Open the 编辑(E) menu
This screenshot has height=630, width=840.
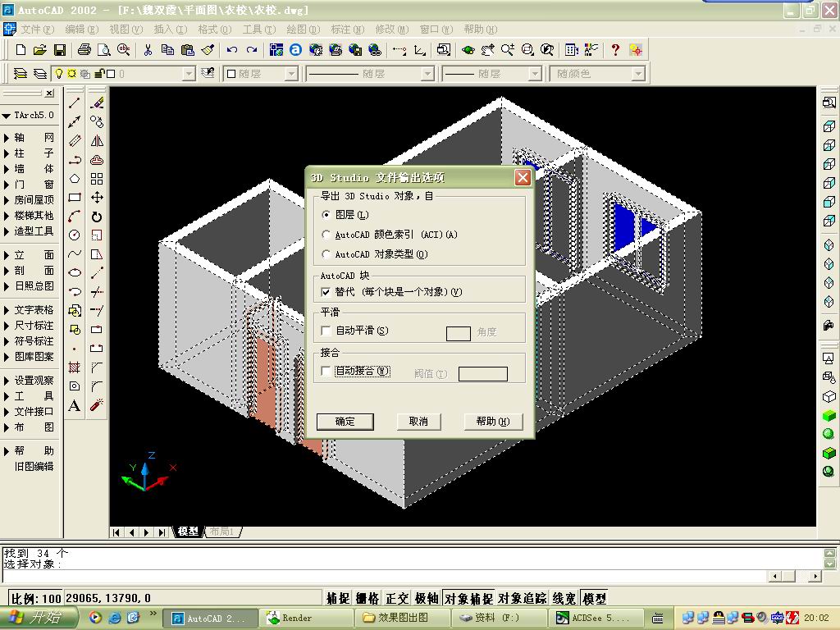pos(81,29)
